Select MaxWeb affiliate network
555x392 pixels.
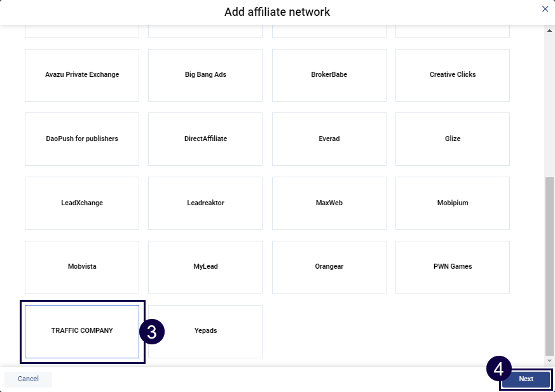(x=329, y=203)
